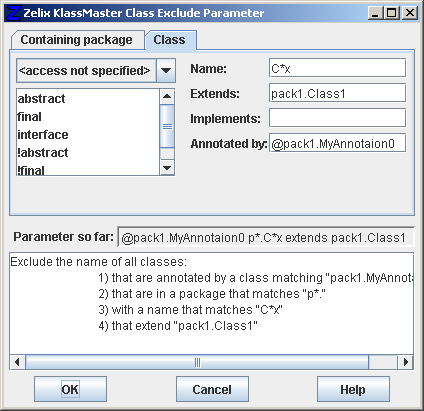The image size is (424, 411).
Task: Maximize the Class Exclude Parameter window
Action: point(392,13)
